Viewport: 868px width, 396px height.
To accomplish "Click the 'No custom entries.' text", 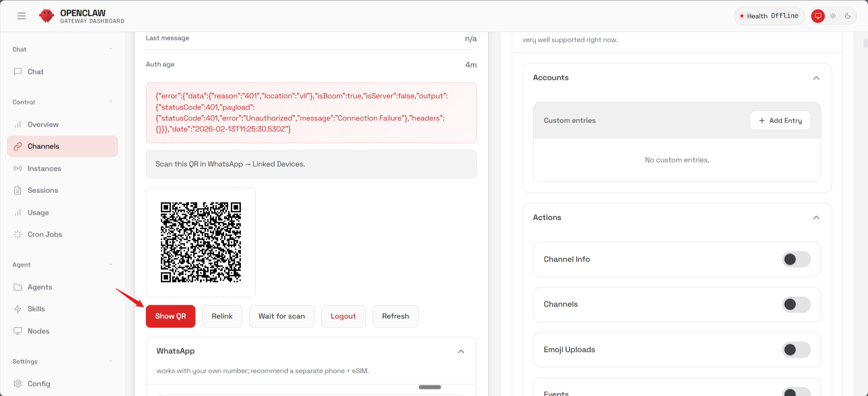I will (677, 160).
